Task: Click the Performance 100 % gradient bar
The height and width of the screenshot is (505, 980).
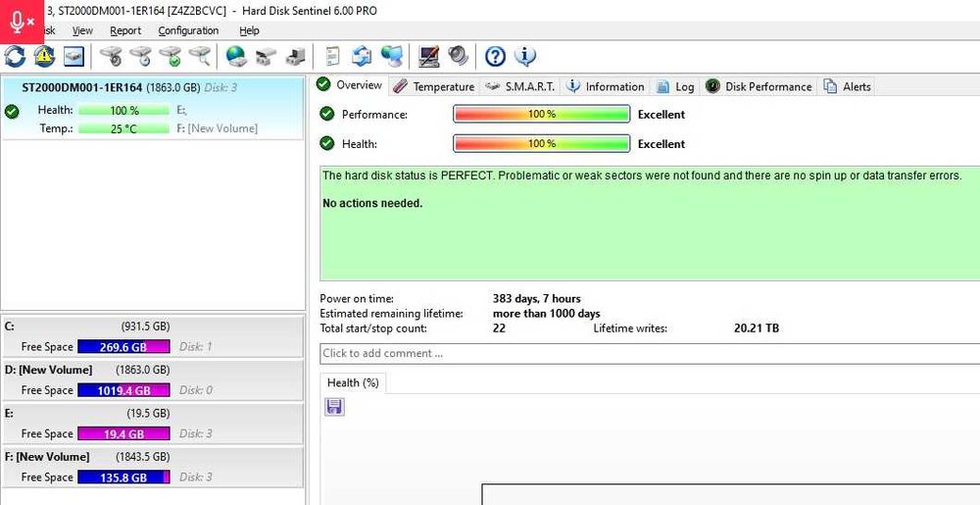Action: [x=541, y=115]
